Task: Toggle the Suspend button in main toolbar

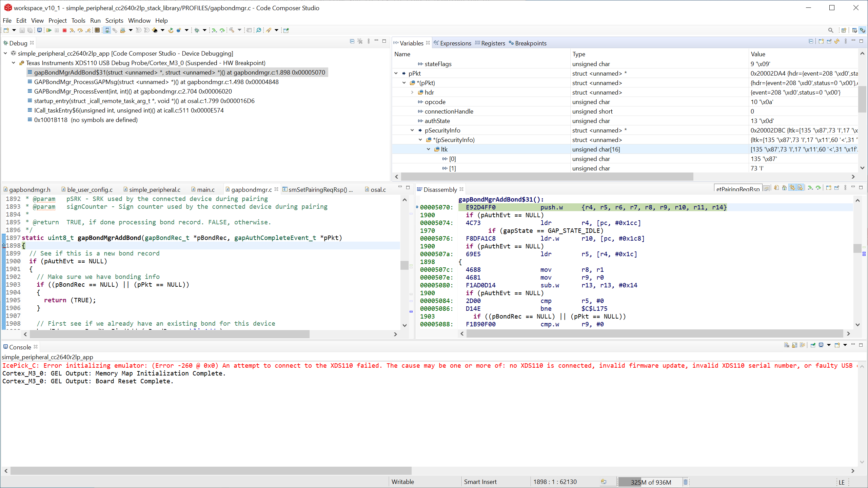Action: [57, 30]
